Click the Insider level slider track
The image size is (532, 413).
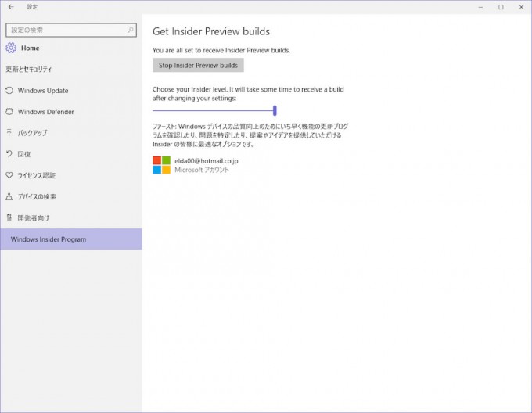[214, 110]
